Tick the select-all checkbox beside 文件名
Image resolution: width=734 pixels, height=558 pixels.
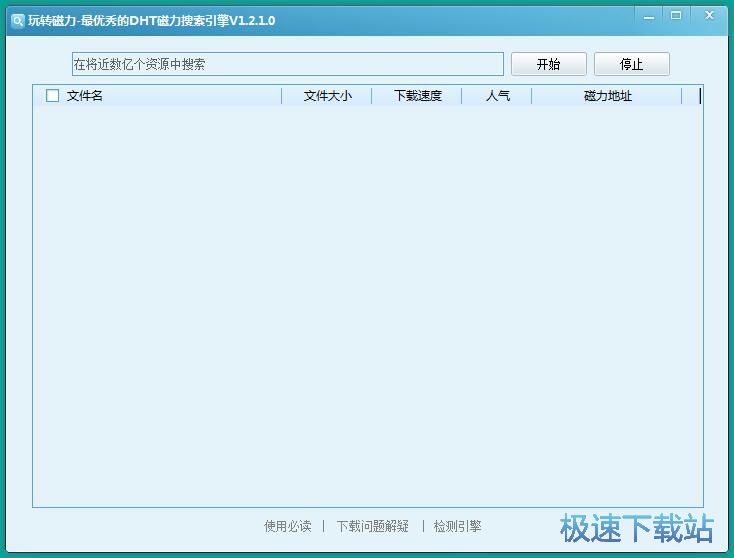tap(52, 96)
